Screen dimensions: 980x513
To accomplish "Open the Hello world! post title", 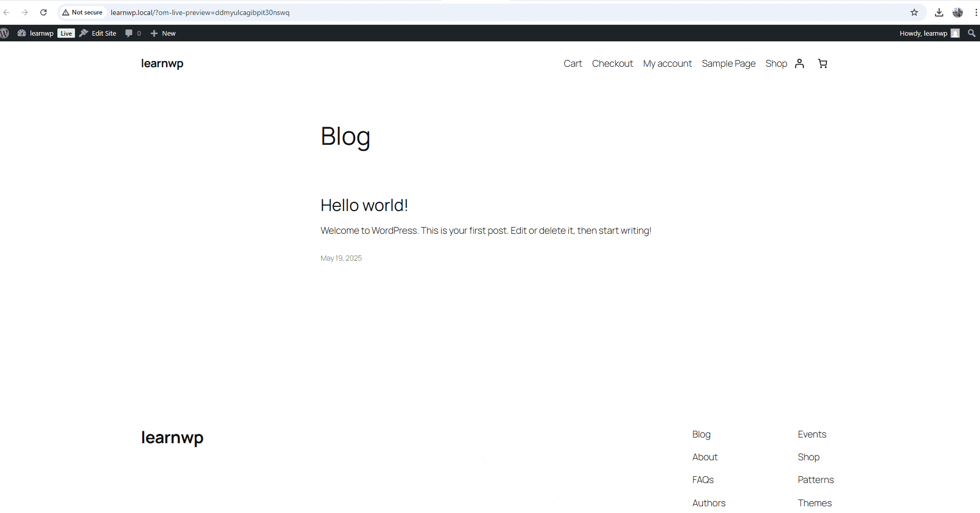I will pyautogui.click(x=364, y=205).
